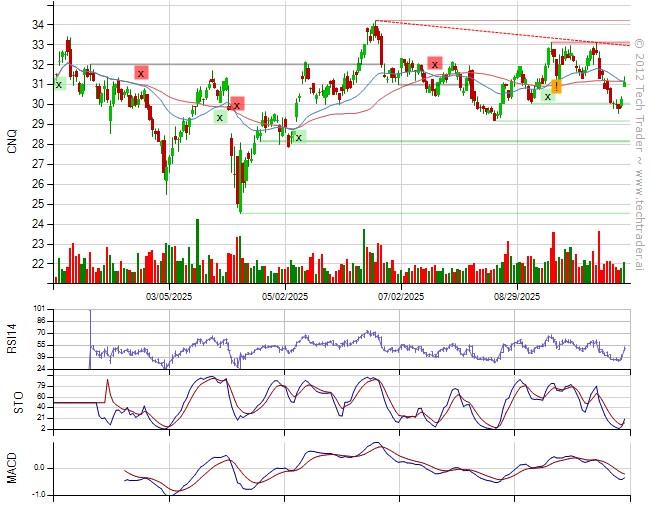
Task: Select the green x marker beside orange alert
Action: pos(547,96)
